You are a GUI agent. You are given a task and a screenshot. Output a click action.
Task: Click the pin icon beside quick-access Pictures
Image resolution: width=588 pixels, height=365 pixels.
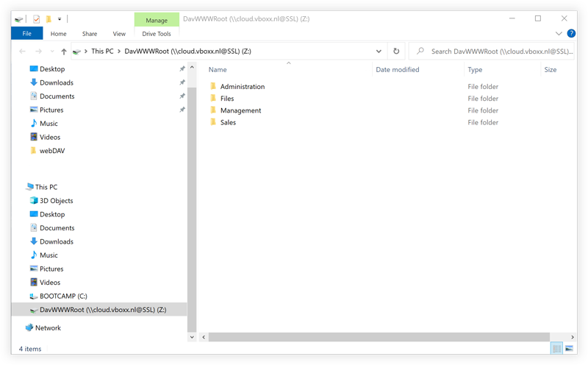182,110
